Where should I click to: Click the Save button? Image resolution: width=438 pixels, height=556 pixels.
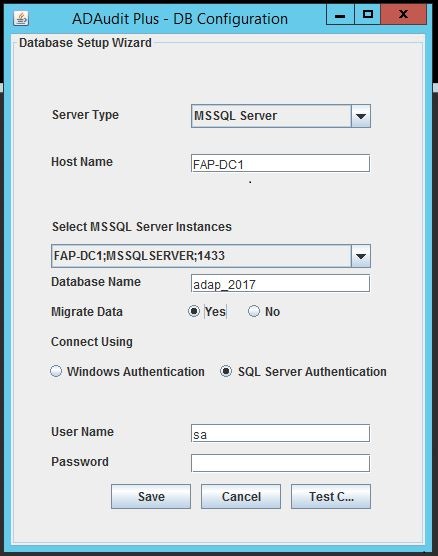coord(151,496)
